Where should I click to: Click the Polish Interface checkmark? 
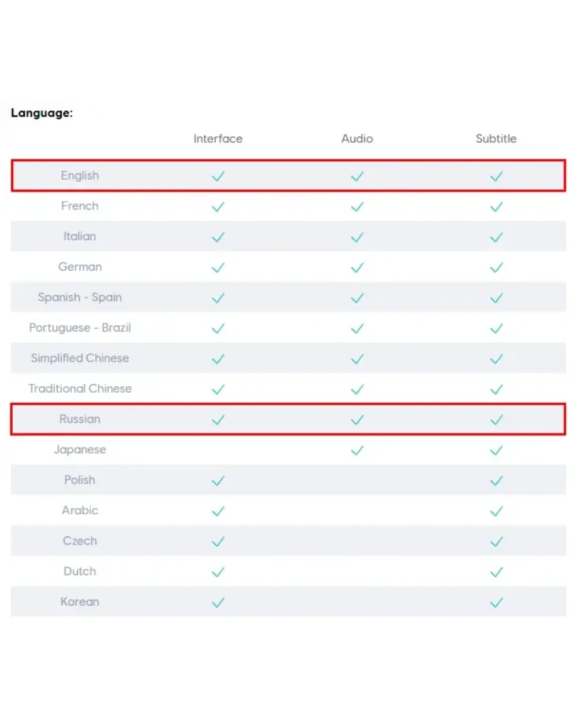point(218,480)
